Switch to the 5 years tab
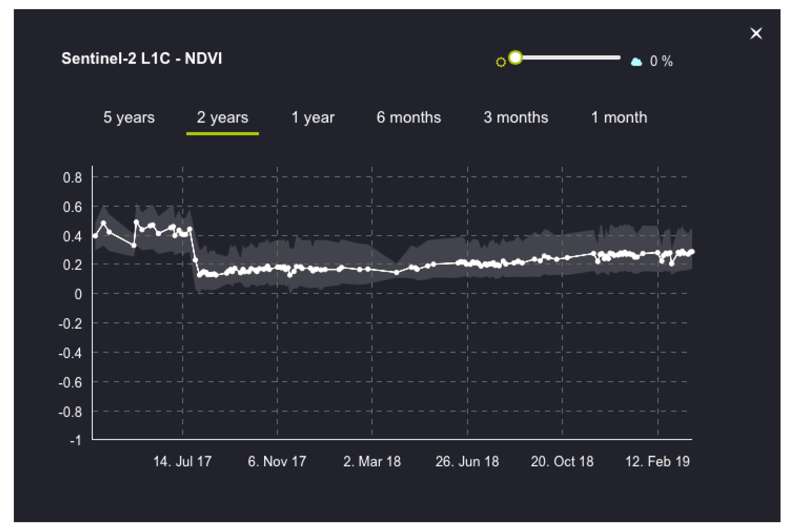The width and height of the screenshot is (792, 532). pos(129,117)
